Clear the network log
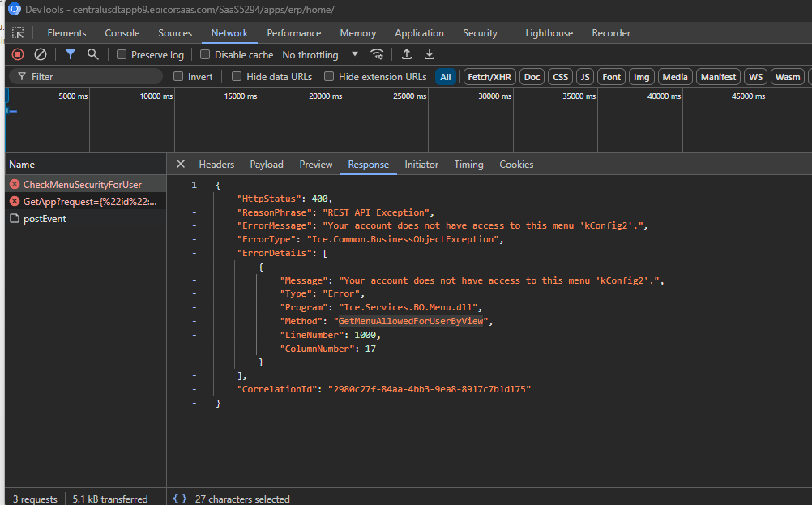Image resolution: width=812 pixels, height=505 pixels. 40,54
